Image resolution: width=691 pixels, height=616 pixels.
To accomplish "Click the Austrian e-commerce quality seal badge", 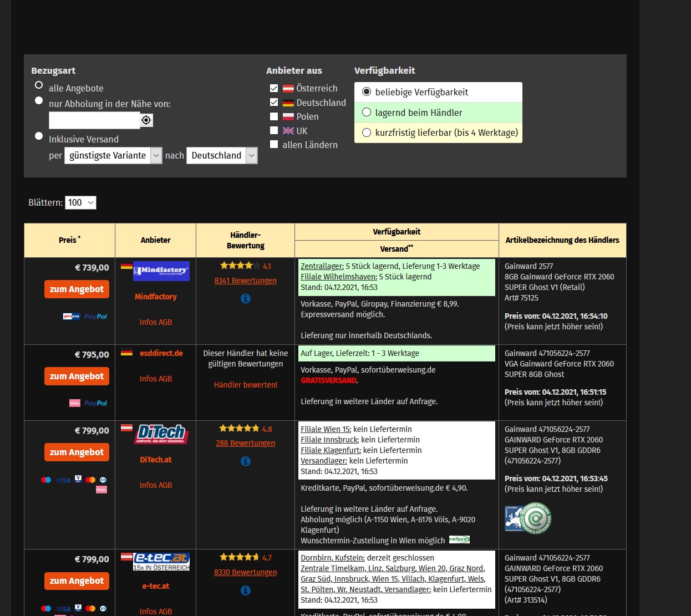I will click(528, 518).
